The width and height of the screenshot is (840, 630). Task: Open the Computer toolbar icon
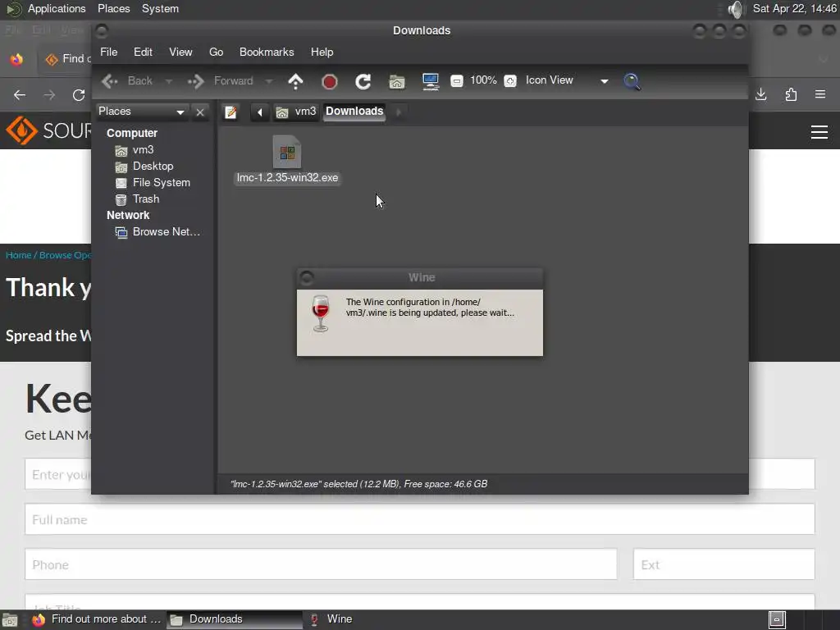(431, 81)
